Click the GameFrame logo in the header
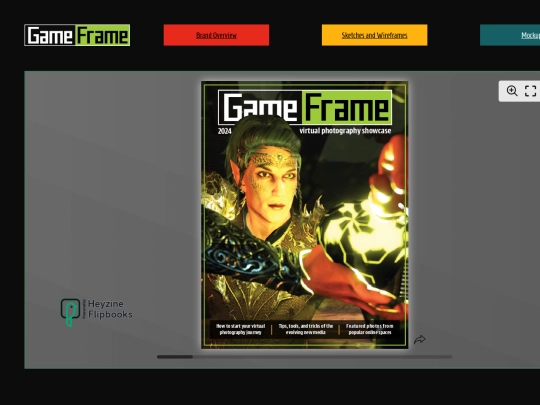The height and width of the screenshot is (405, 540). click(x=77, y=35)
